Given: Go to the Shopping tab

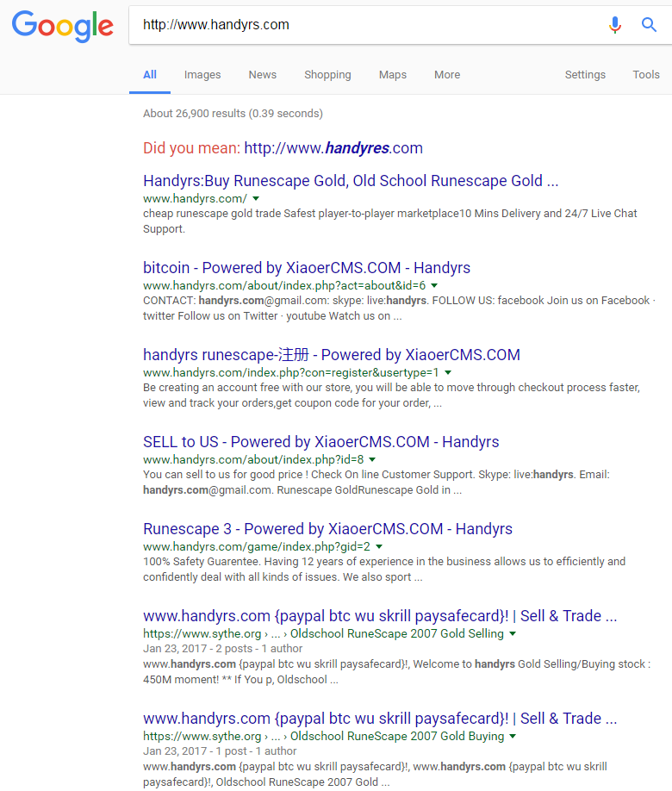Looking at the screenshot, I should 327,75.
